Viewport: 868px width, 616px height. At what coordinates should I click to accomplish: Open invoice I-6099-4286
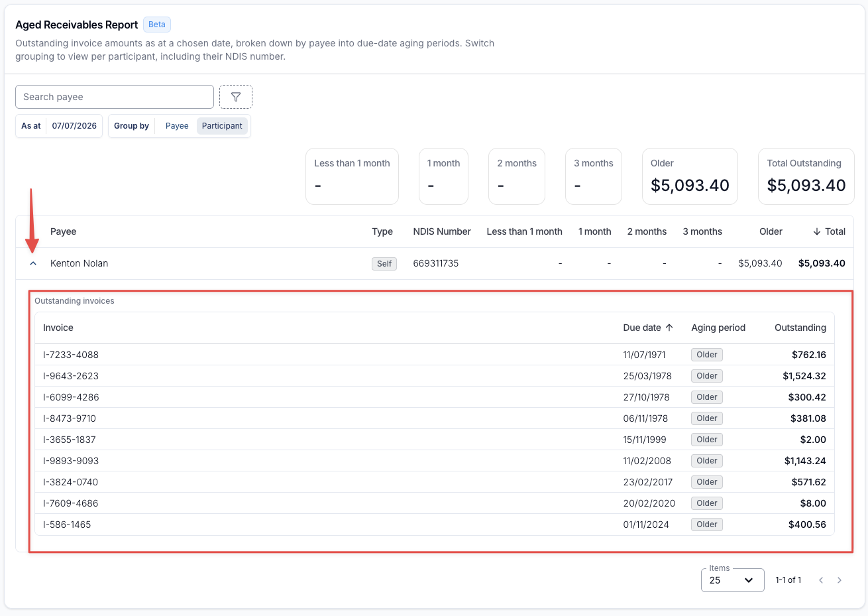click(71, 397)
